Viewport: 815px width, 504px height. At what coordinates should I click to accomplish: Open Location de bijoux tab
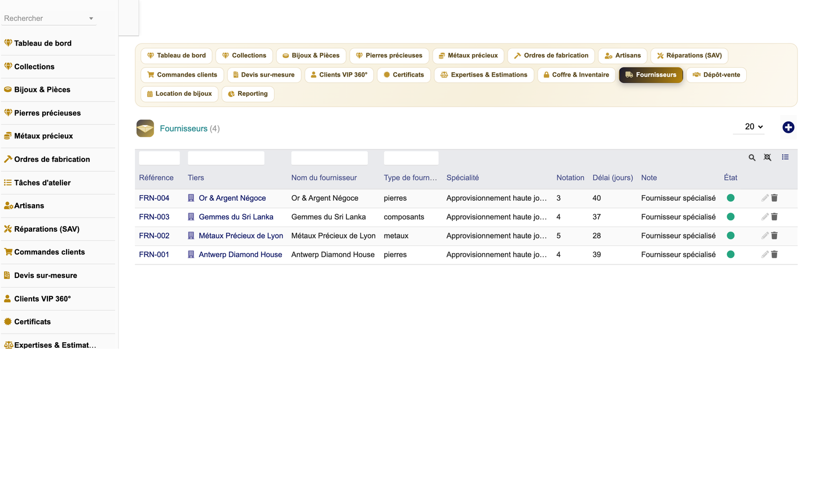179,94
